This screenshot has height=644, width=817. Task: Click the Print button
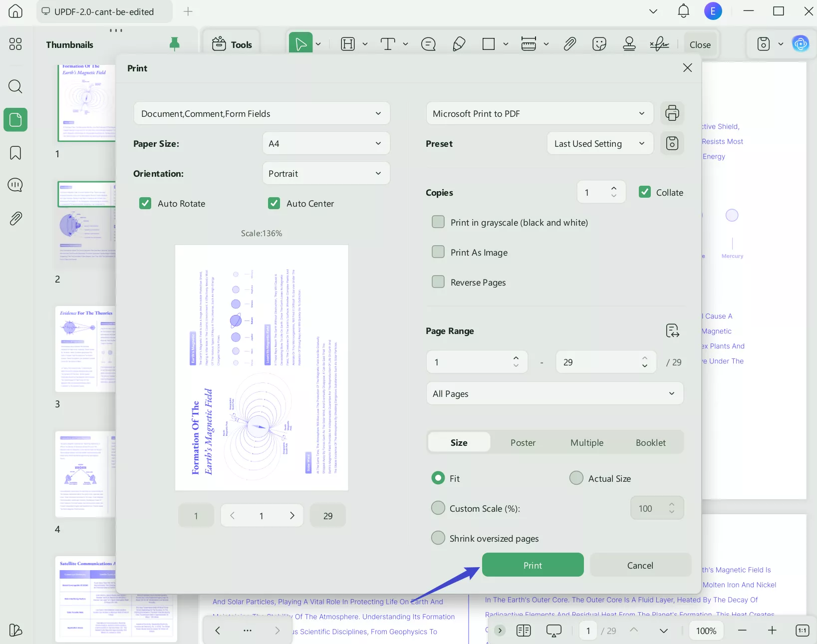point(532,565)
